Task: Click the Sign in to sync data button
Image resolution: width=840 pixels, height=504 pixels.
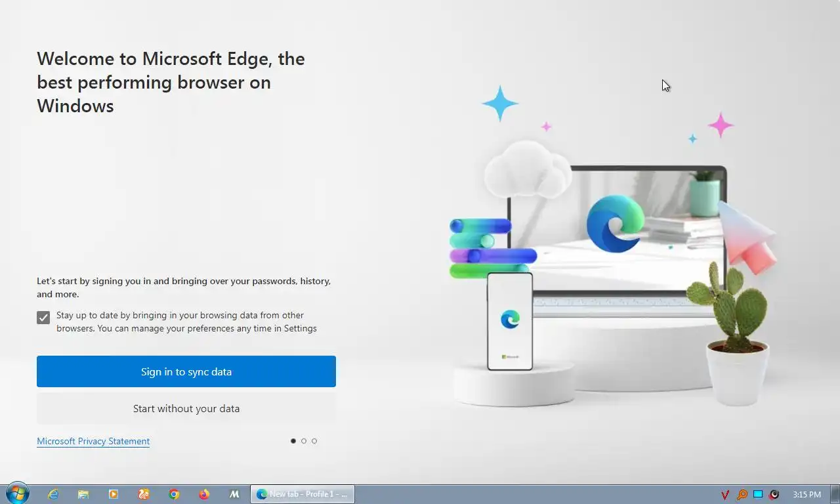Action: tap(186, 371)
